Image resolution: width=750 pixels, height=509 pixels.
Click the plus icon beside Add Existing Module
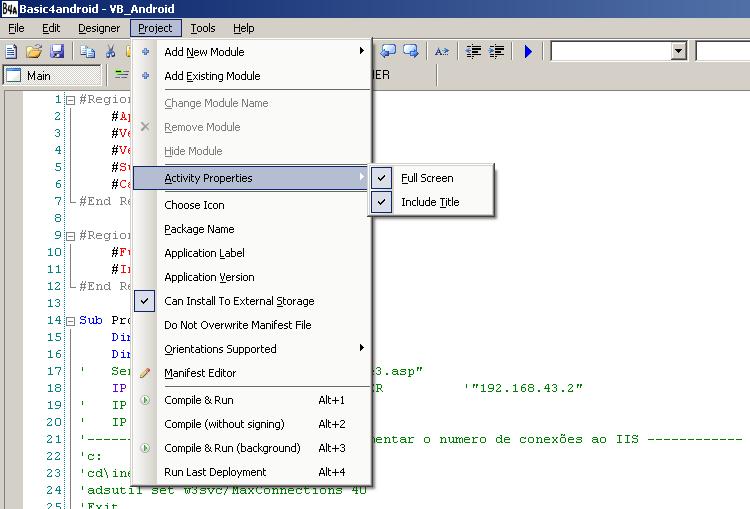coord(145,76)
